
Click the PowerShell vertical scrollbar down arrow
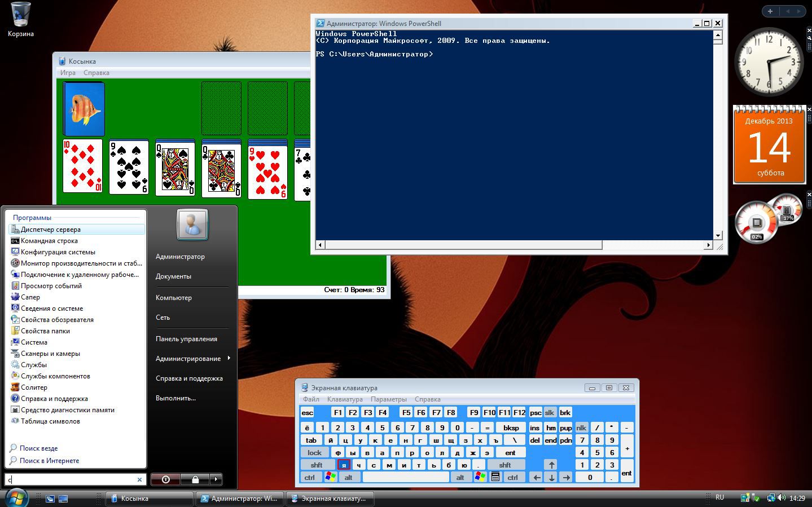tap(718, 236)
